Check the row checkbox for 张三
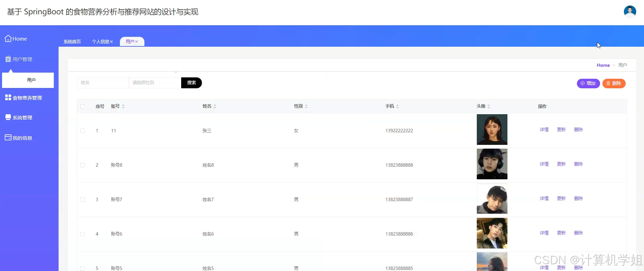 (83, 131)
